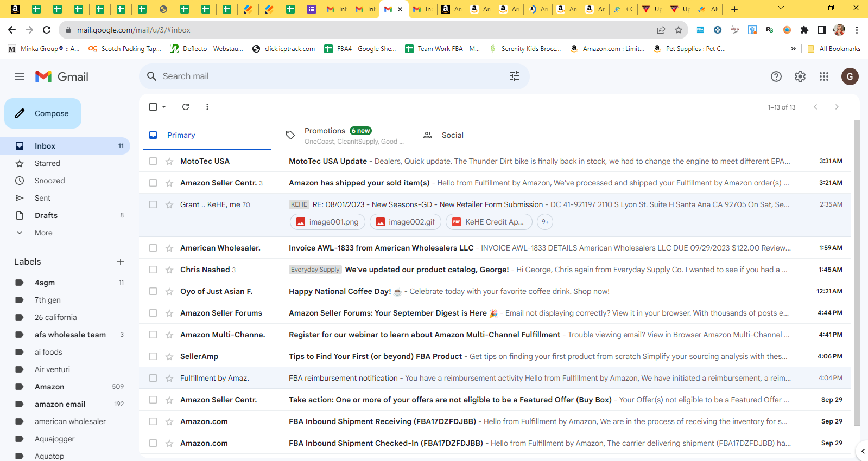Click the Search mail field

[x=334, y=76]
